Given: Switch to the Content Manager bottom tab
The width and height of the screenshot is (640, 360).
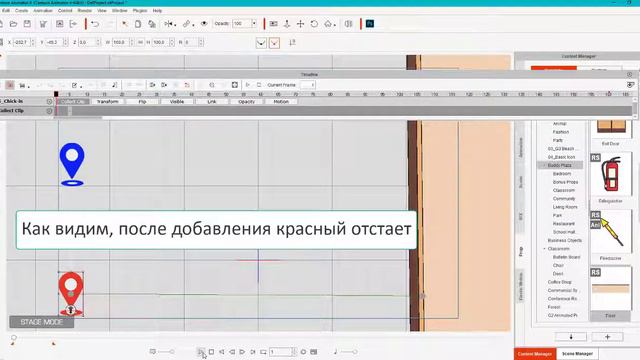Looking at the screenshot, I should (535, 353).
